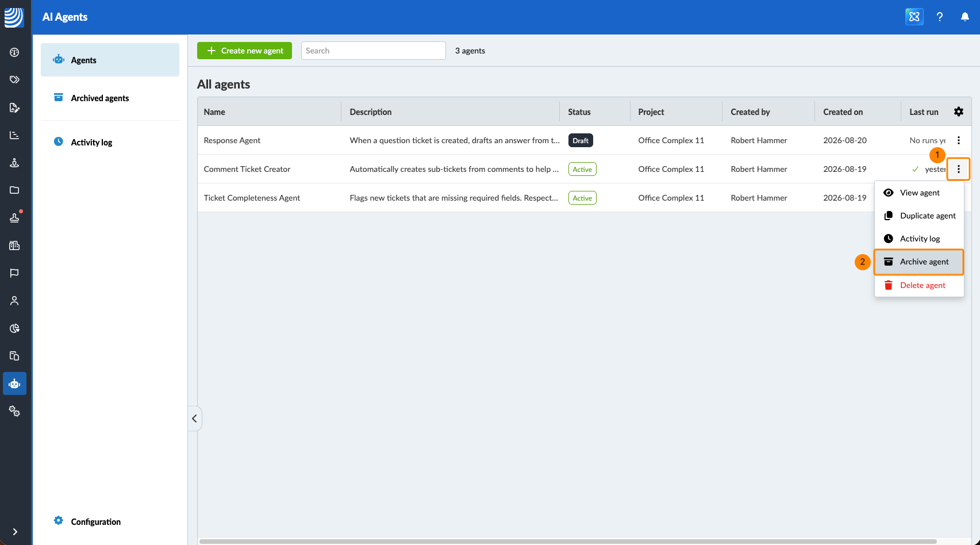Open the pie chart icon in sidebar
This screenshot has height=545, width=980.
pos(14,328)
